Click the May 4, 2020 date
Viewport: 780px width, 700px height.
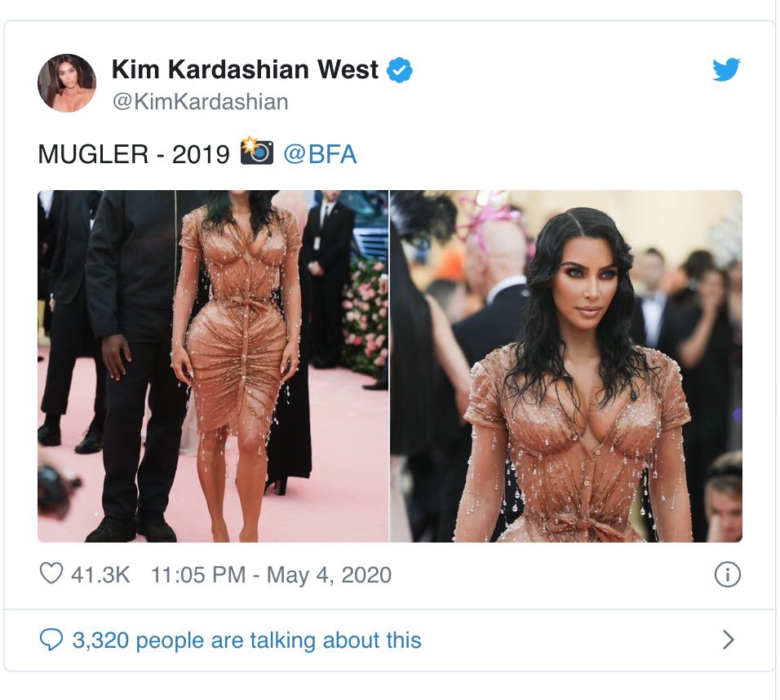click(x=329, y=575)
